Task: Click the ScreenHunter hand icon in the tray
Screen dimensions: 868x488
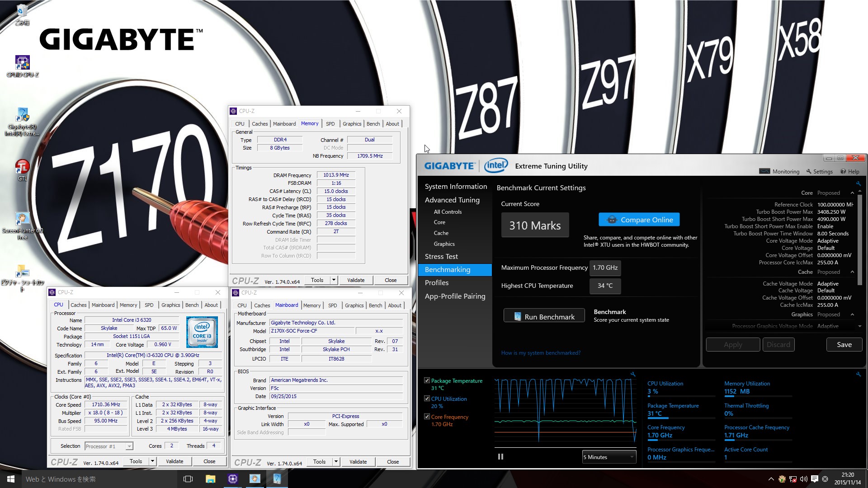Action: pyautogui.click(x=782, y=479)
